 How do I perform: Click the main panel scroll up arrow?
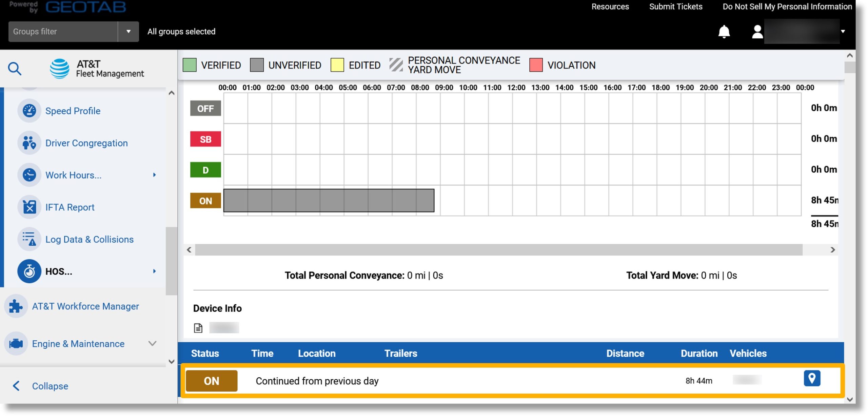click(850, 55)
